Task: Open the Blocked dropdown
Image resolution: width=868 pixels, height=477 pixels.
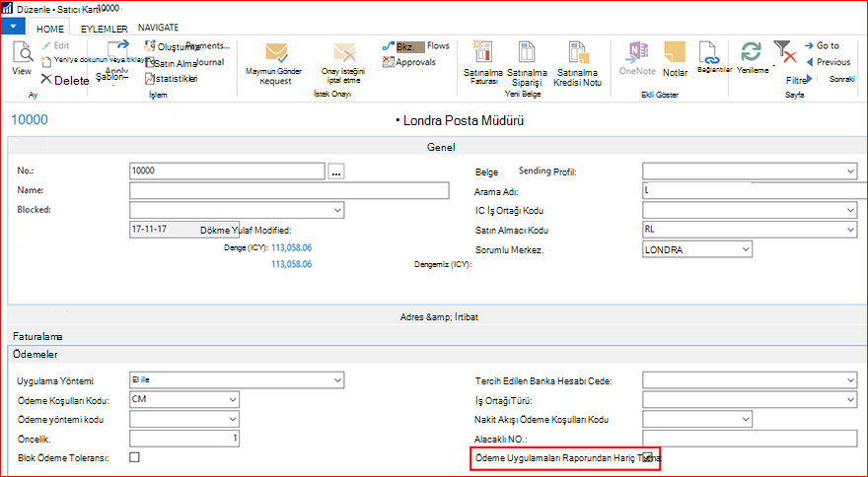Action: (337, 210)
